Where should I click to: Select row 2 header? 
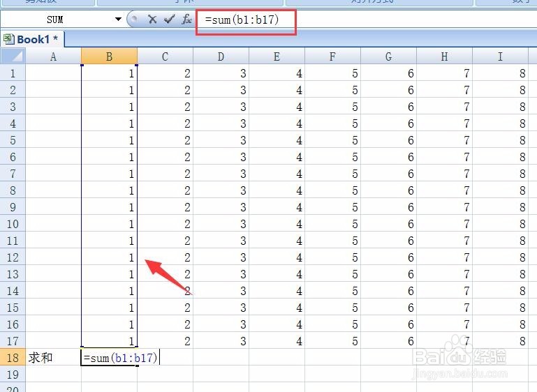pyautogui.click(x=13, y=89)
